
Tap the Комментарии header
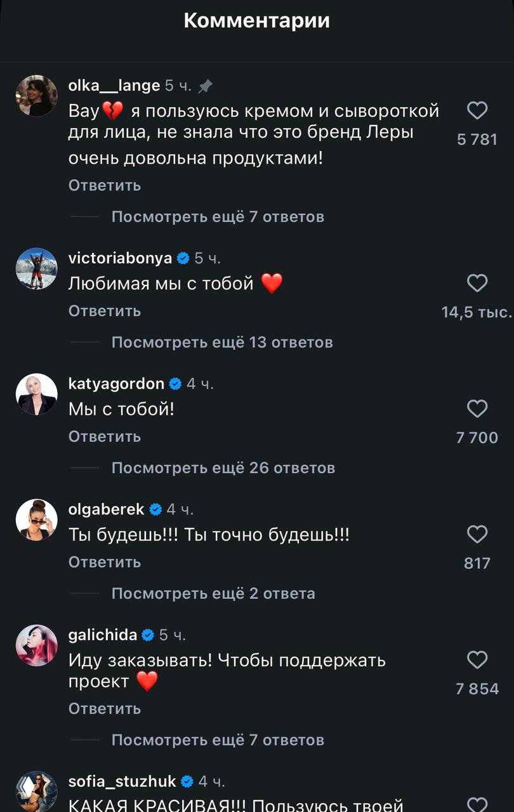(x=256, y=20)
